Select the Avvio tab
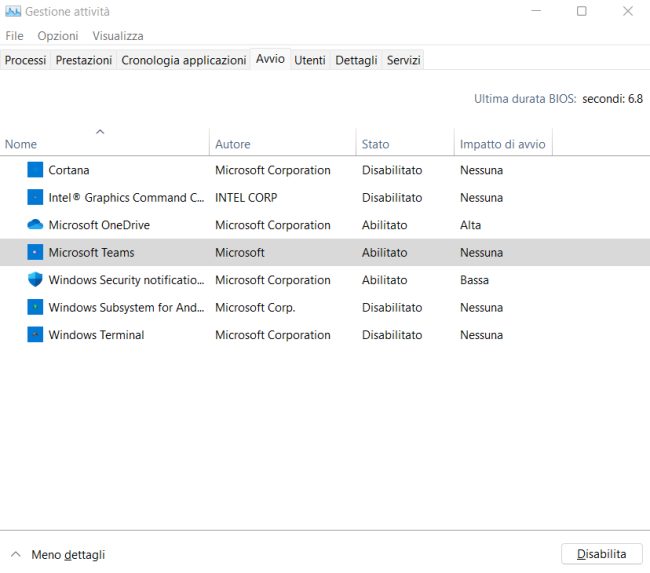The image size is (650, 573). (x=270, y=59)
